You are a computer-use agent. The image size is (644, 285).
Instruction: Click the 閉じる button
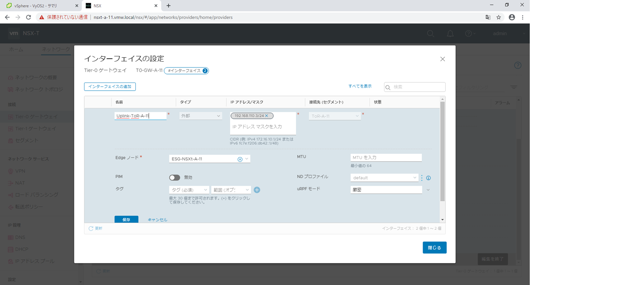[x=435, y=248]
